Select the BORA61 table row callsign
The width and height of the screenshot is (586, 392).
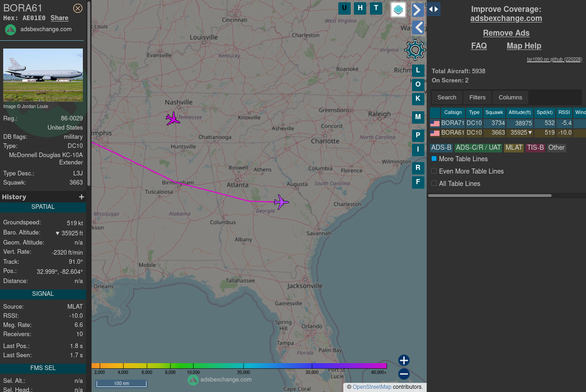pyautogui.click(x=453, y=133)
